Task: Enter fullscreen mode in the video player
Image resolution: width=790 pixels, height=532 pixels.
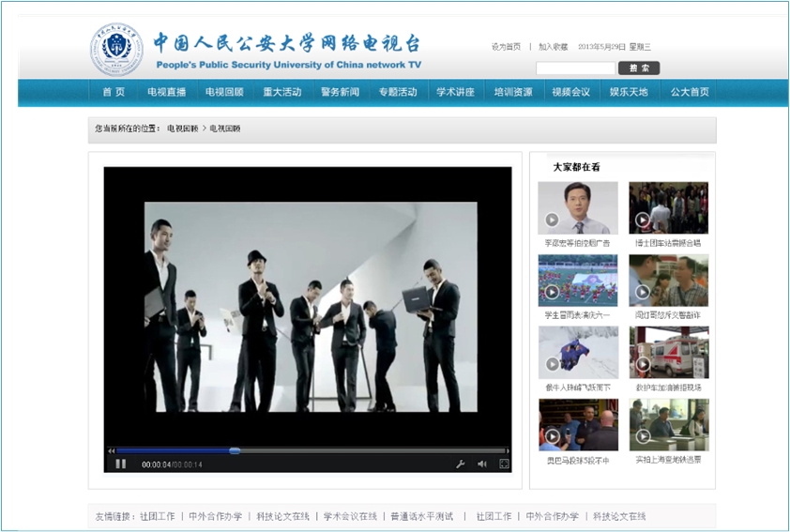Action: (x=504, y=464)
